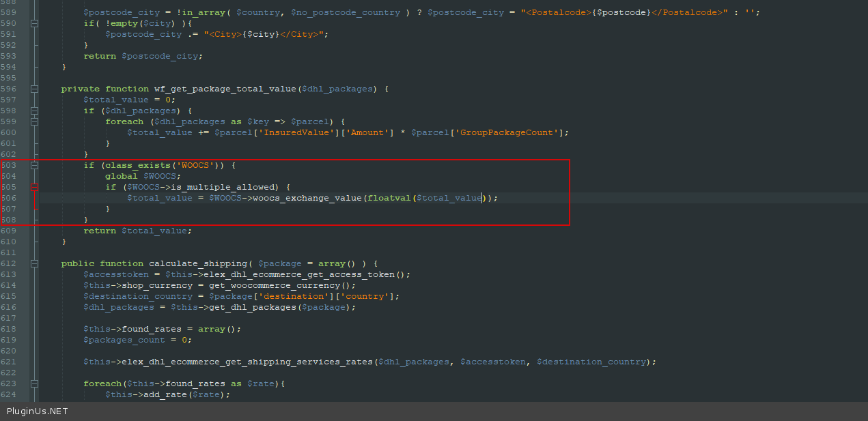Viewport: 868px width, 421px height.
Task: Collapse the foreach found_rates fold marker
Action: click(35, 383)
